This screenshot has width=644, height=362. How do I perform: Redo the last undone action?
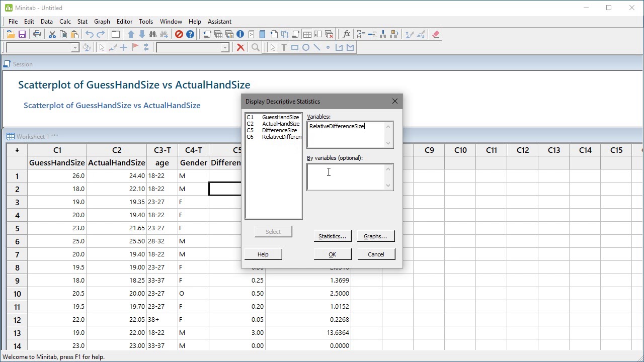click(x=101, y=35)
